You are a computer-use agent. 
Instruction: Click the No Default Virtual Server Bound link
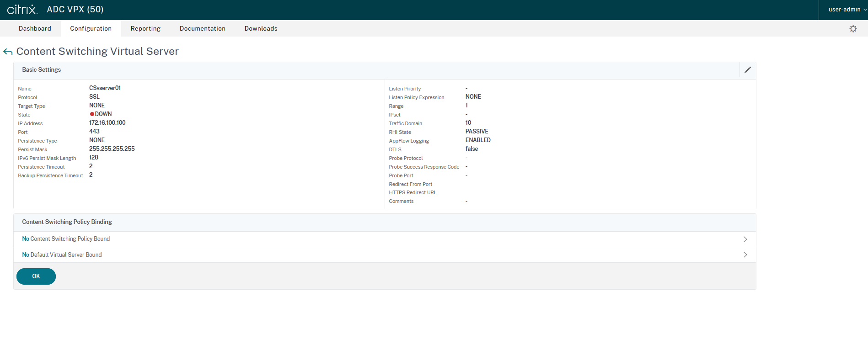62,255
